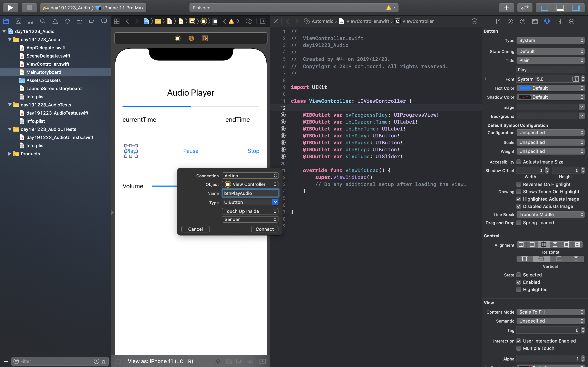Select Assets.xcassets in file list
588x367 pixels.
point(43,80)
